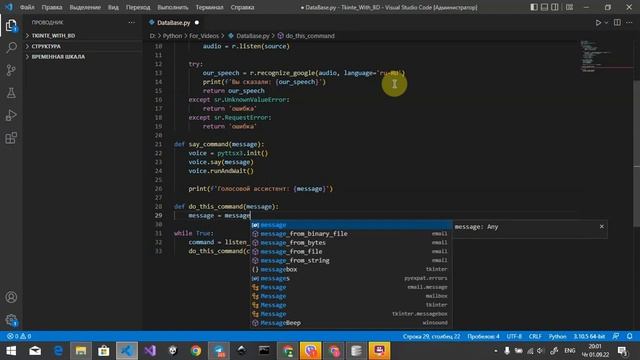This screenshot has width=640, height=360.
Task: Open the Manage gear icon
Action: (x=11, y=320)
